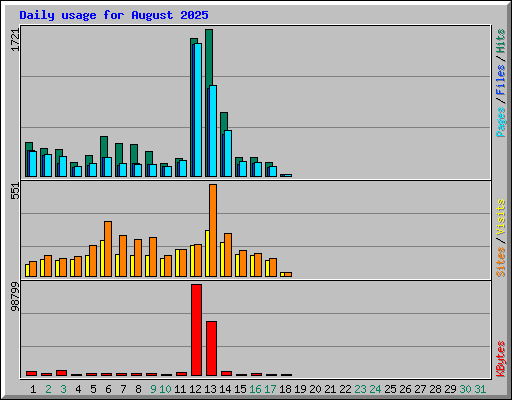This screenshot has width=512, height=400.
Task: Click the yellow sites bar for day 13
Action: coord(207,253)
